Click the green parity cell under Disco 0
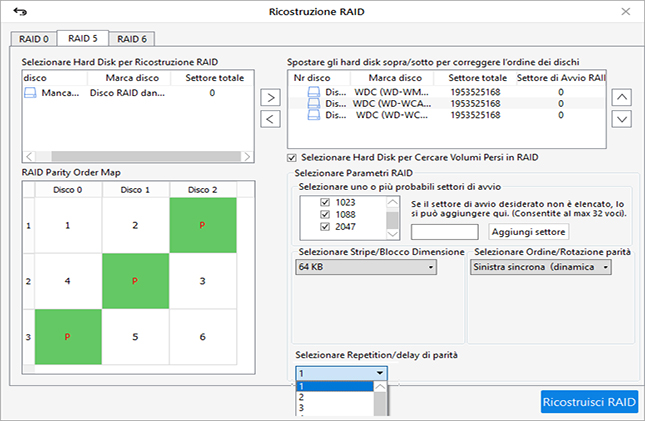This screenshot has height=421, width=645. pos(68,337)
